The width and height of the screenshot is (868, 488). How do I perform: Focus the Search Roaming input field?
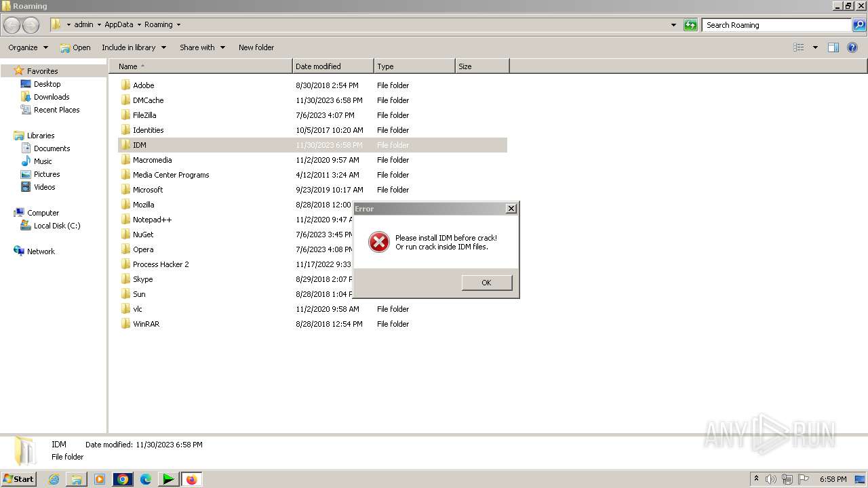click(x=776, y=25)
